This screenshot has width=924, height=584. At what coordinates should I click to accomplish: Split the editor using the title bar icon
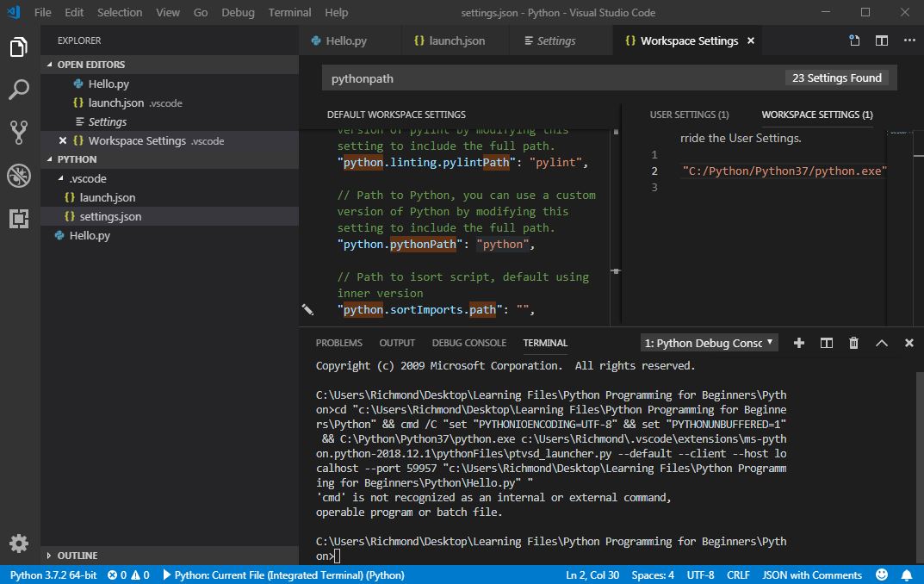880,40
